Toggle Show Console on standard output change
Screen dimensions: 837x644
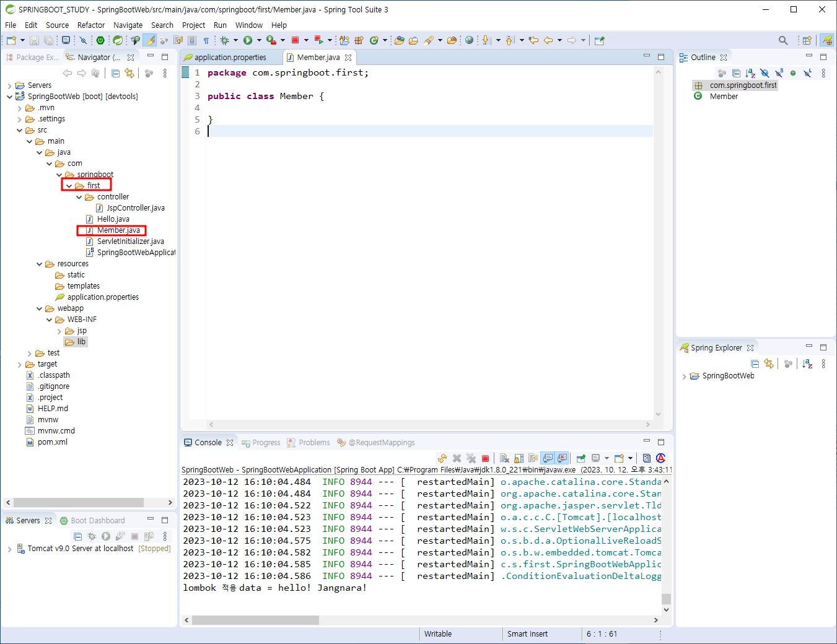pos(548,458)
